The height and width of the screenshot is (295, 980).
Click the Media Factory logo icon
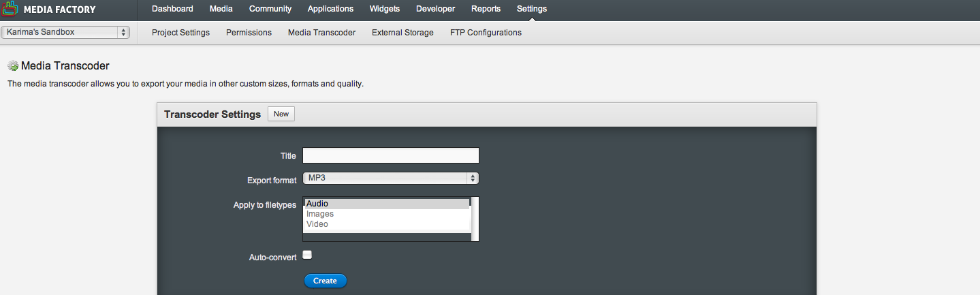[x=11, y=10]
